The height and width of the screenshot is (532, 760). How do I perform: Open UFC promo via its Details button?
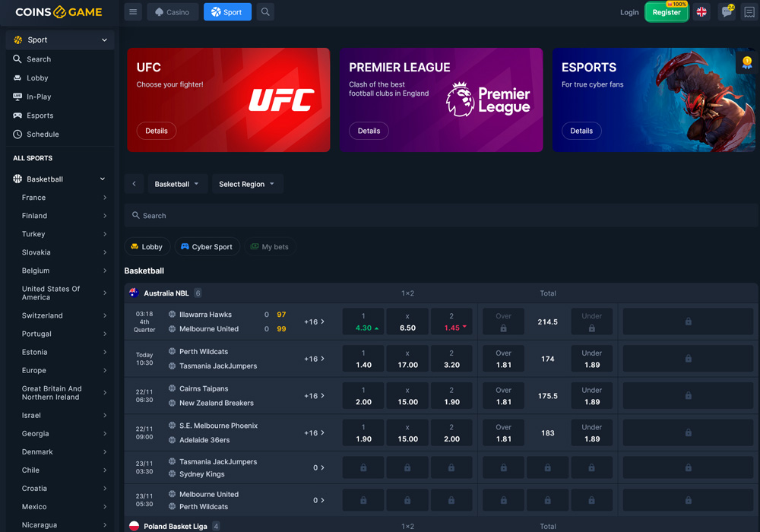pyautogui.click(x=156, y=130)
